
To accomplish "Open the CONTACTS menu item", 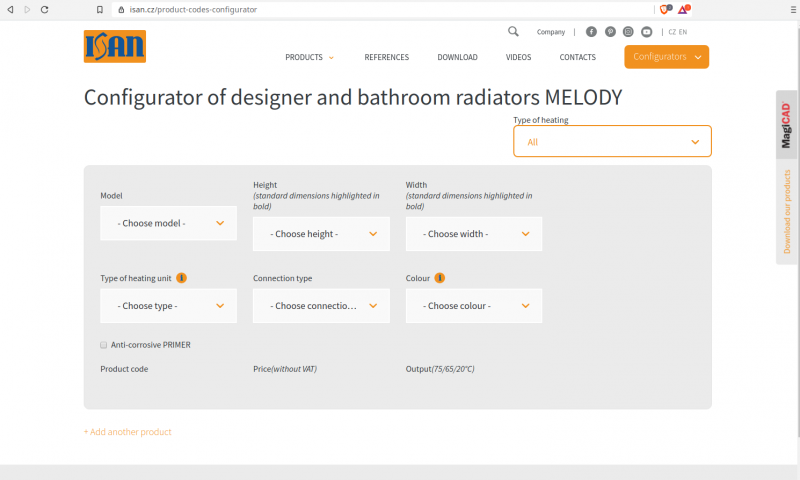I will tap(578, 57).
